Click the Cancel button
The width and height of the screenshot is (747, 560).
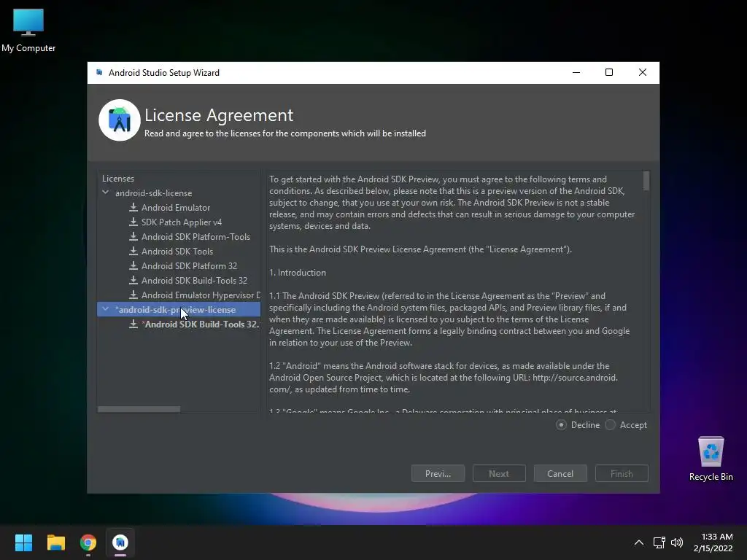[x=560, y=473]
